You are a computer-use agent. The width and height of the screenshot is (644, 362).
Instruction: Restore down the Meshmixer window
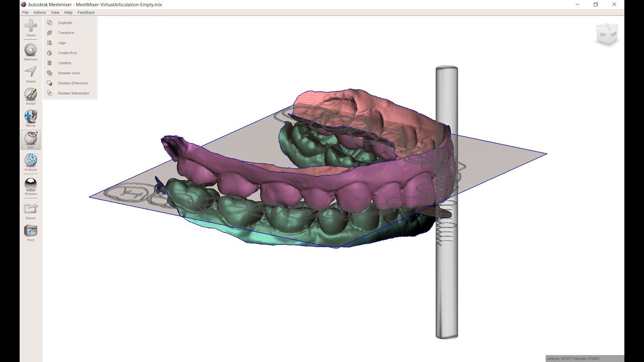pos(596,5)
